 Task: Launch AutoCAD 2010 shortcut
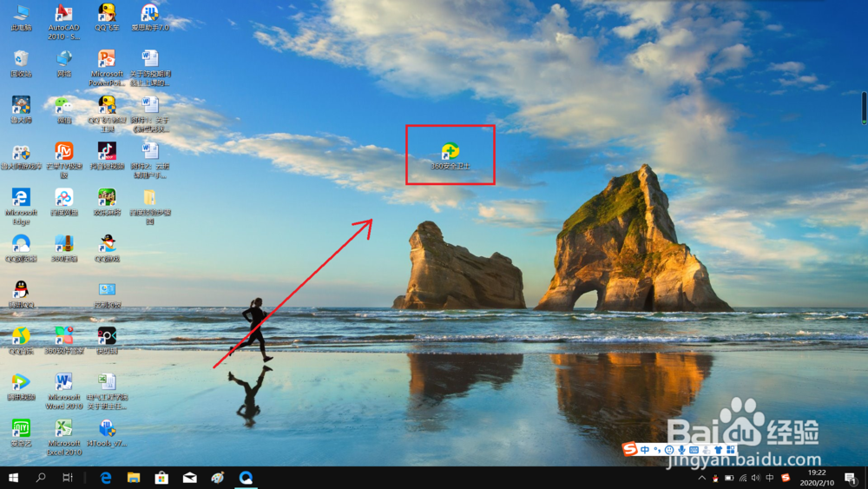pos(63,22)
